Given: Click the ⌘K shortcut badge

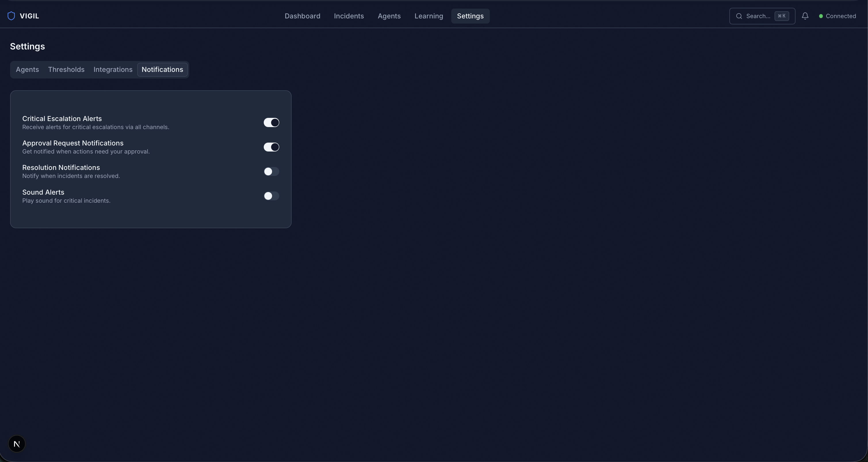Looking at the screenshot, I should coord(781,16).
